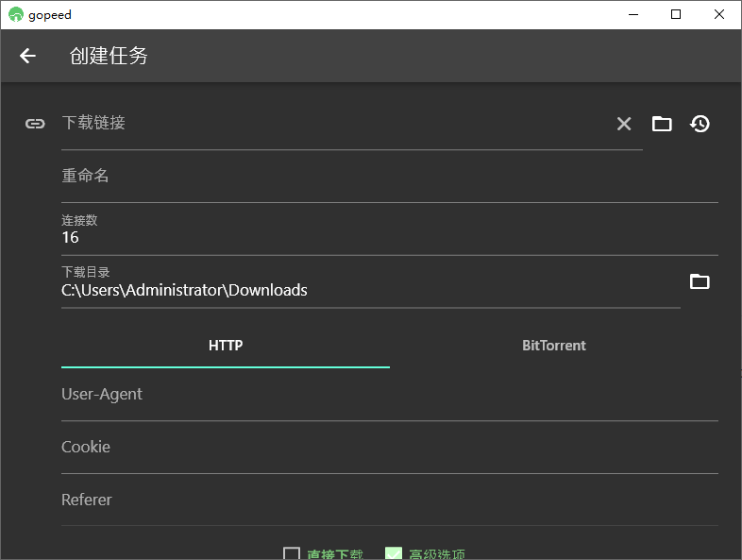Toggle the 直接下载 checkbox
This screenshot has height=560, width=742.
pyautogui.click(x=292, y=554)
